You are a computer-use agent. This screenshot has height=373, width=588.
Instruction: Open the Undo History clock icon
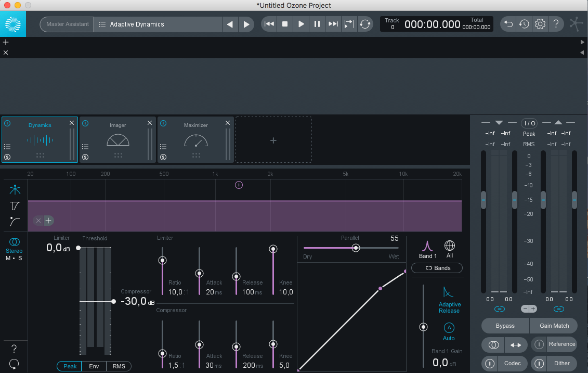tap(524, 24)
